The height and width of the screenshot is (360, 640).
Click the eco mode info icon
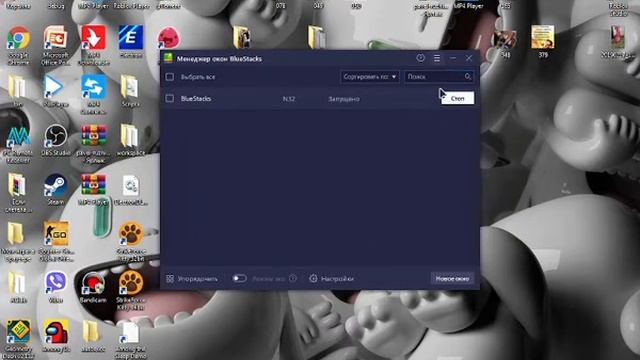[x=293, y=278]
